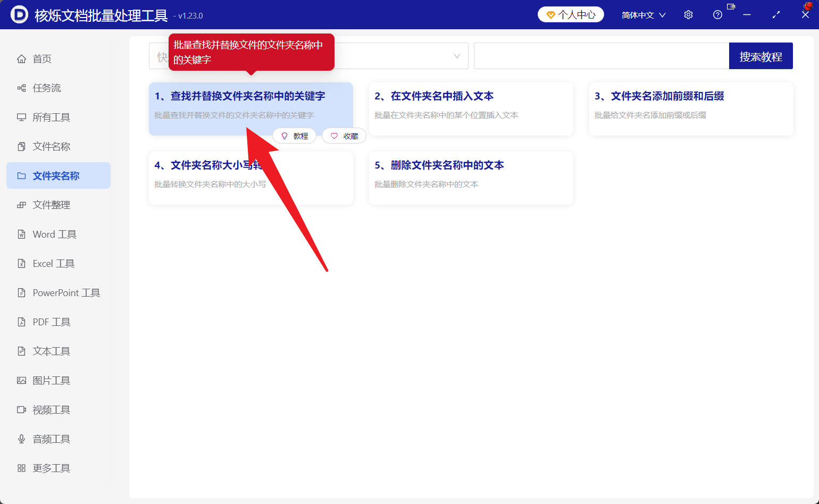Open Word 工具 in the sidebar

tap(59, 234)
